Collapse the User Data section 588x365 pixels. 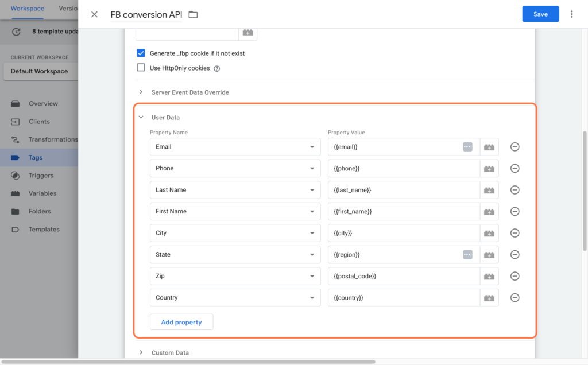pos(141,117)
